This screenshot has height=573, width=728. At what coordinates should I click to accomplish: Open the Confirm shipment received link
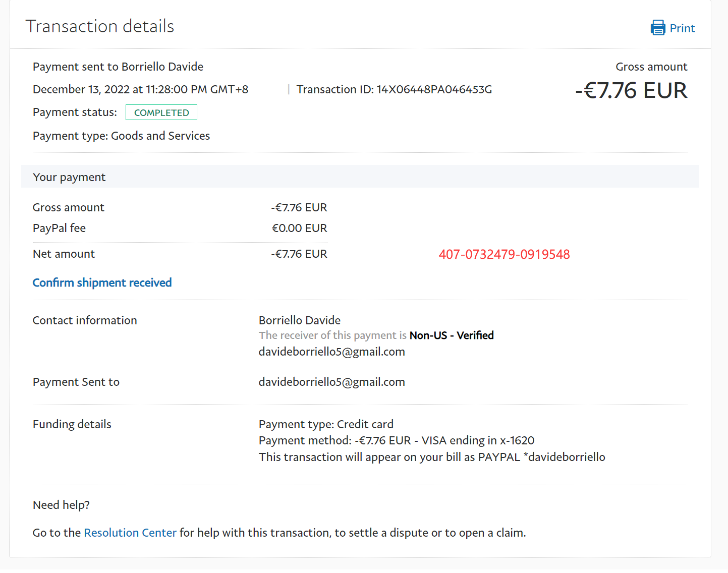coord(102,282)
